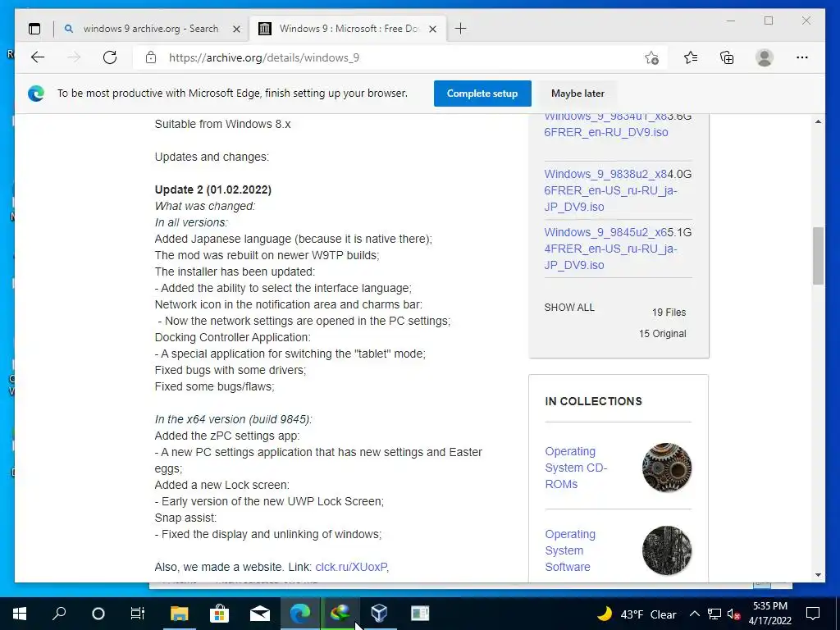This screenshot has height=630, width=840.
Task: Expand the SHOW ALL files link
Action: [569, 308]
